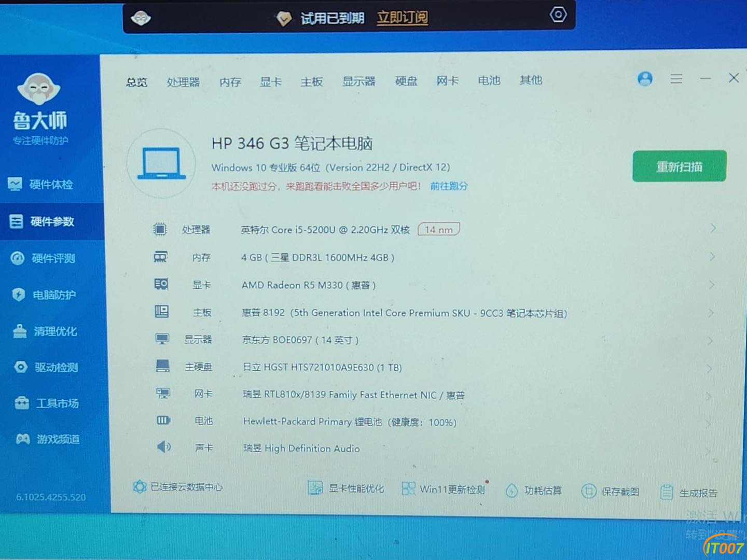The image size is (747, 560).
Task: Click text AMD Radeon R5 M330
Action: pos(292,285)
